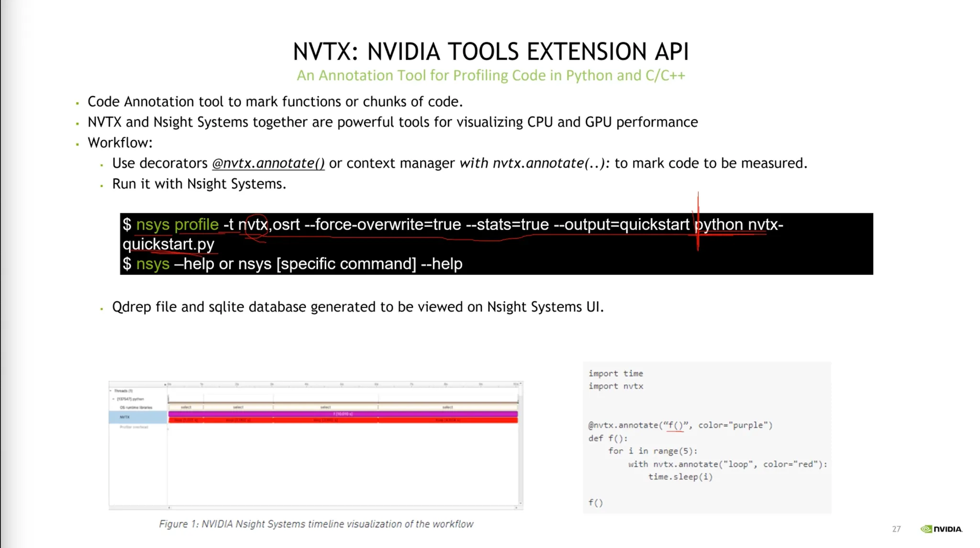Viewport: 980px width, 548px height.
Task: Click the horizontal scrollbar right arrow
Action: click(x=516, y=507)
